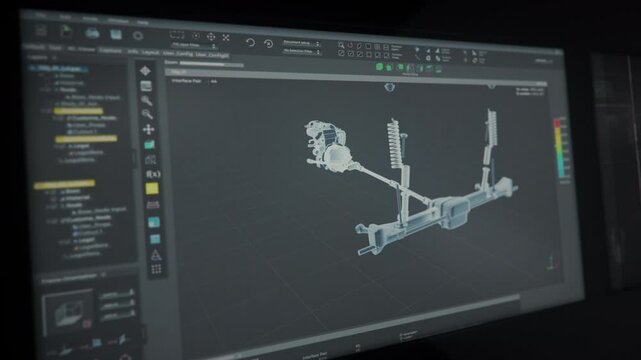
Task: Click the color legend bar at the viewport's right edge
Action: [x=560, y=148]
